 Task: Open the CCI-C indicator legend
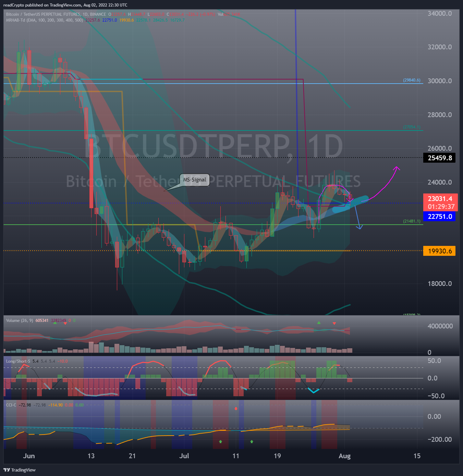[x=11, y=405]
